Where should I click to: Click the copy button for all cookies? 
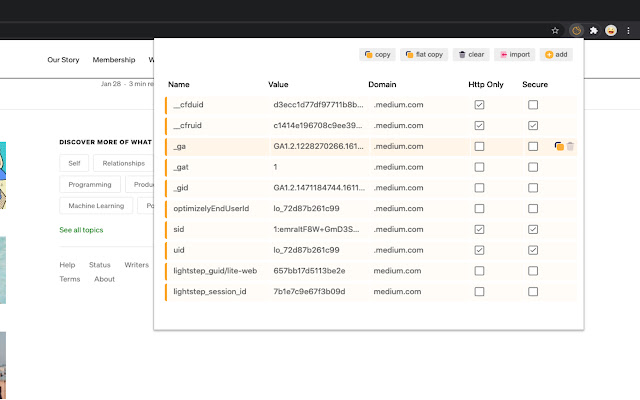378,54
